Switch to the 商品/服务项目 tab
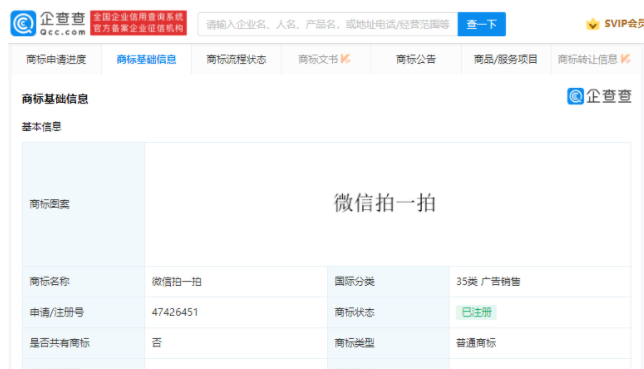644x369 pixels. tap(506, 60)
